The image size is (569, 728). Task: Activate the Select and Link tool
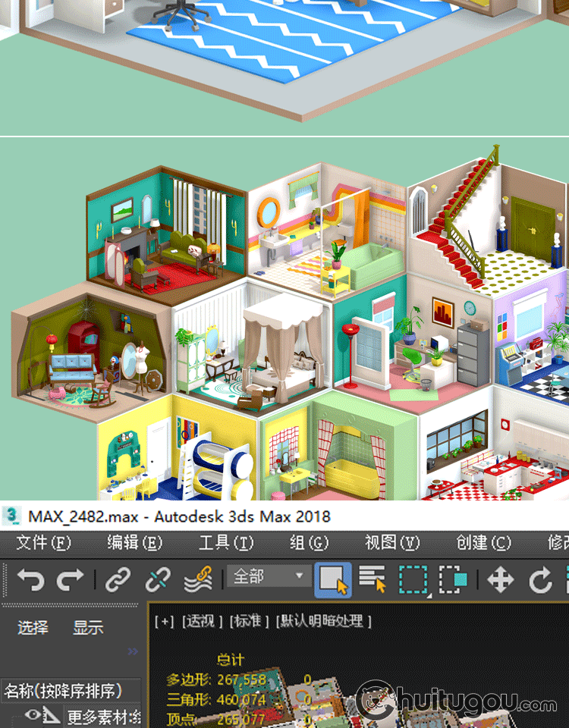click(x=118, y=580)
